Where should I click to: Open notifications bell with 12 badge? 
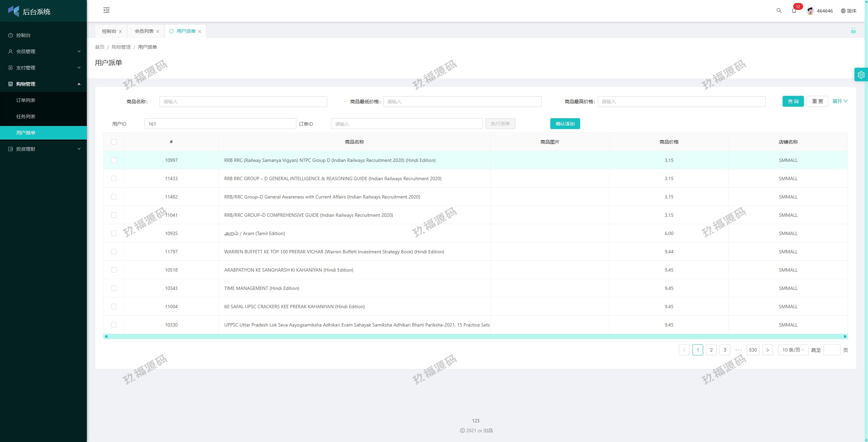(x=794, y=10)
